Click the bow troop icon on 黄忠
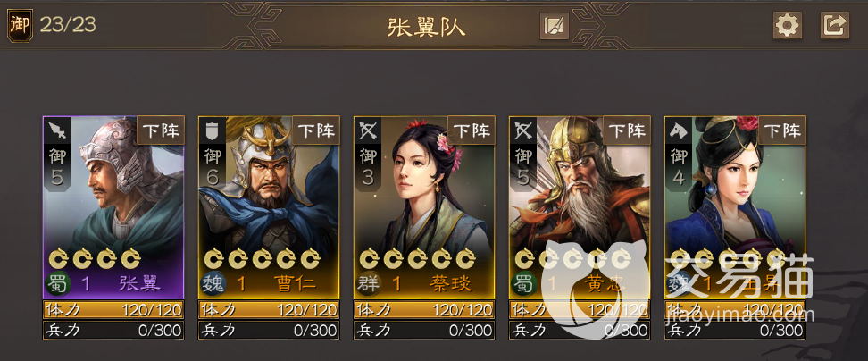 tap(523, 130)
